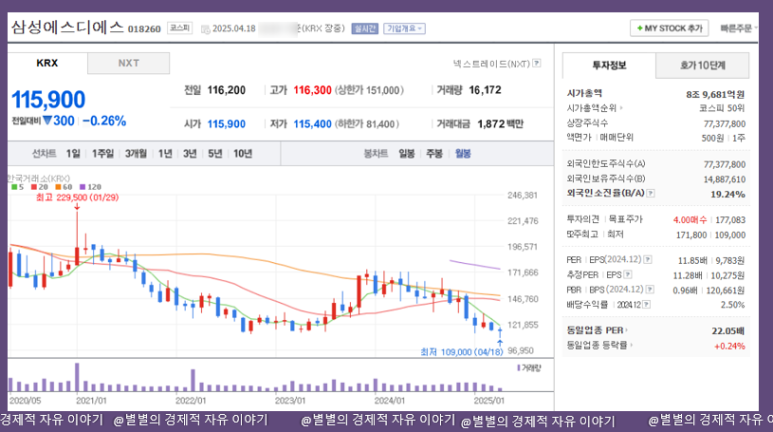This screenshot has width=773, height=432.
Task: Click help icon next to PBR BPS(2024.12)
Action: coord(650,289)
